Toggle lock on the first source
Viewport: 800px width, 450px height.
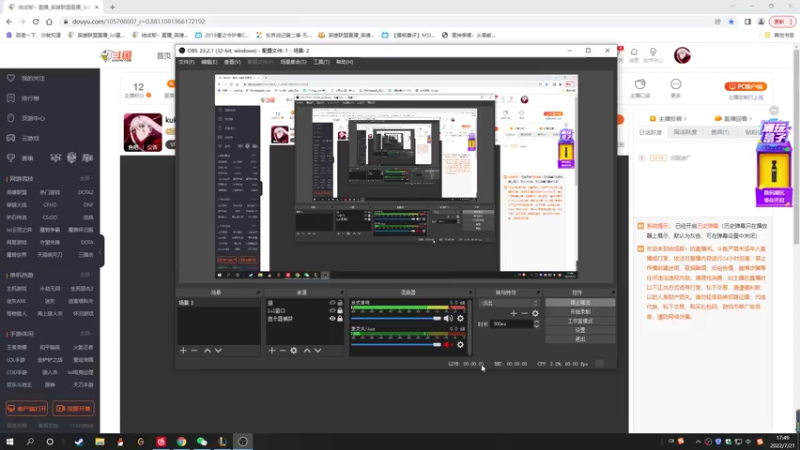point(340,303)
